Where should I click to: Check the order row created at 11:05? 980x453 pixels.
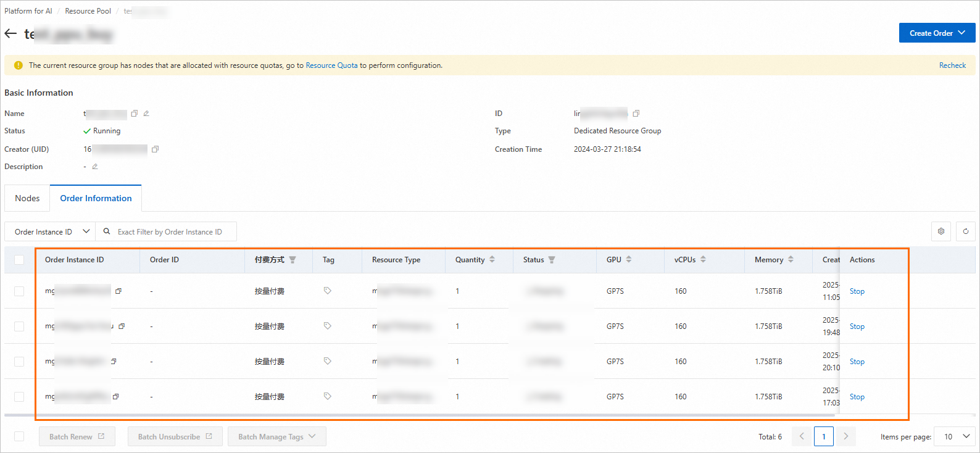click(19, 291)
